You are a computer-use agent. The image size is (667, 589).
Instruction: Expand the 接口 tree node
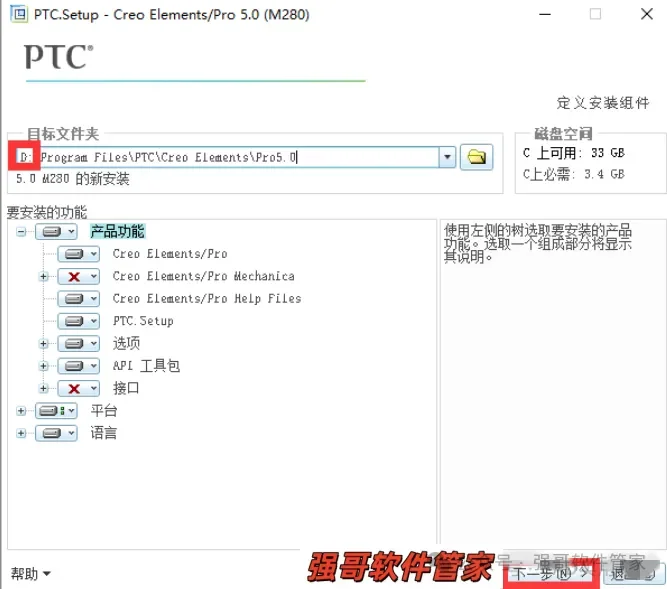tap(43, 388)
